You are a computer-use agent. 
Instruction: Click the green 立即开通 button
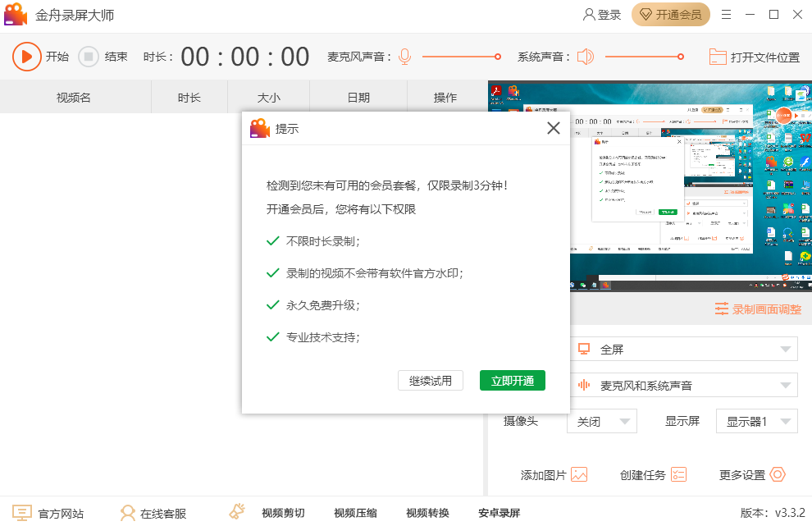[x=512, y=381]
